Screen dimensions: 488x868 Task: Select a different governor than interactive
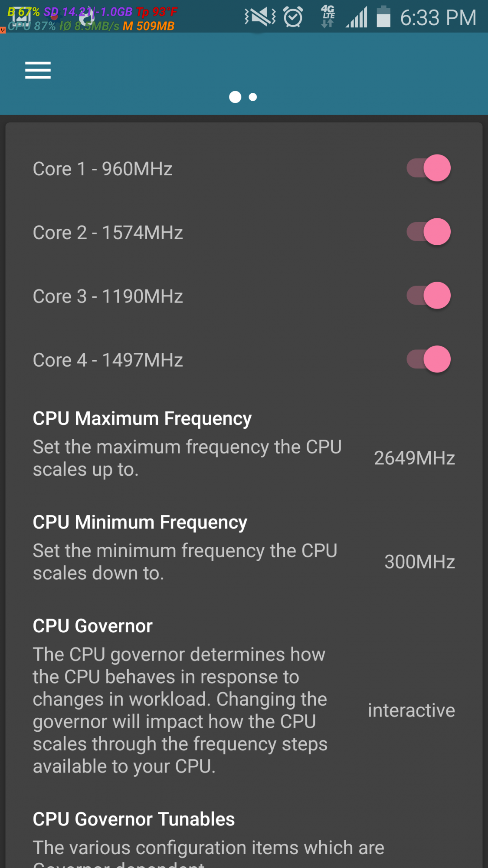411,710
